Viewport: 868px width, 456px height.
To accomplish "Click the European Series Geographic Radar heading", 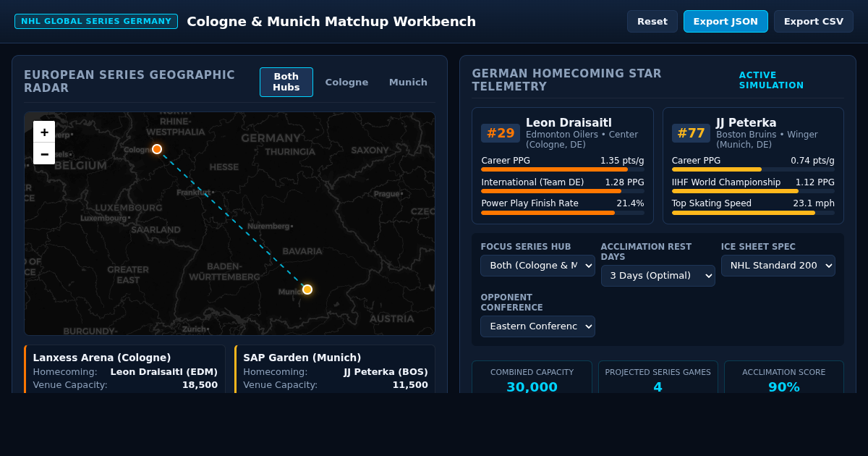I will pos(129,82).
